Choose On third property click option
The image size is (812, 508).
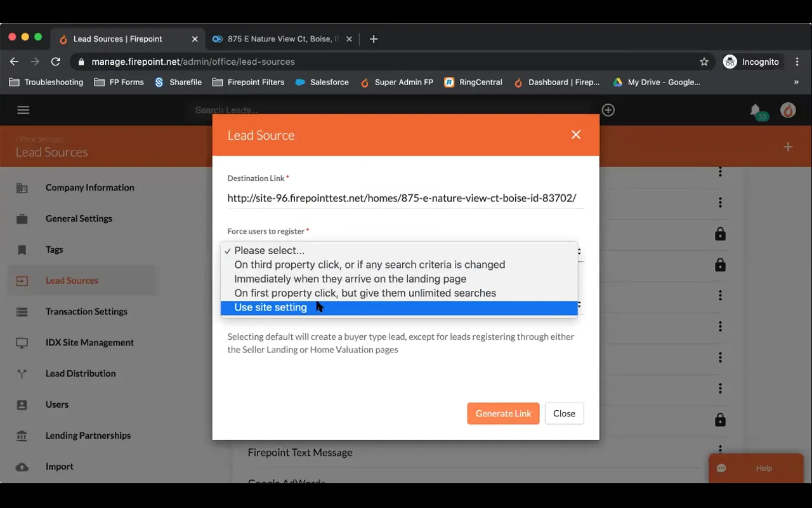point(399,265)
